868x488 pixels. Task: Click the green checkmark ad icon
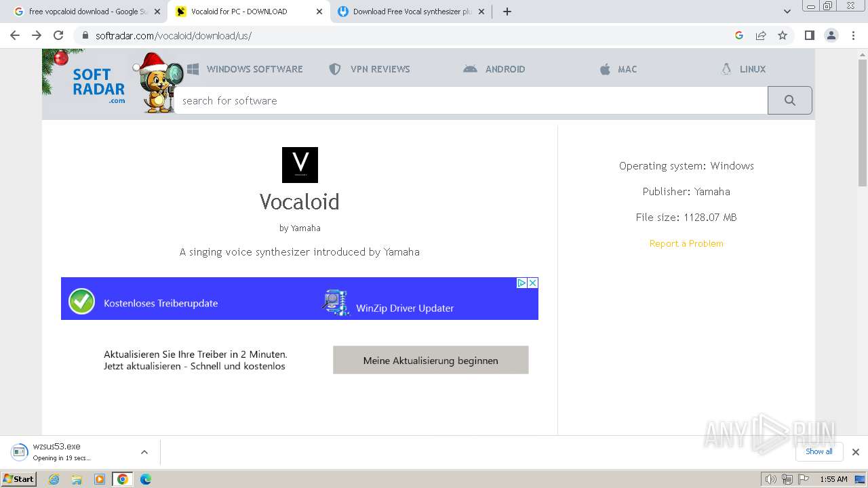click(82, 302)
